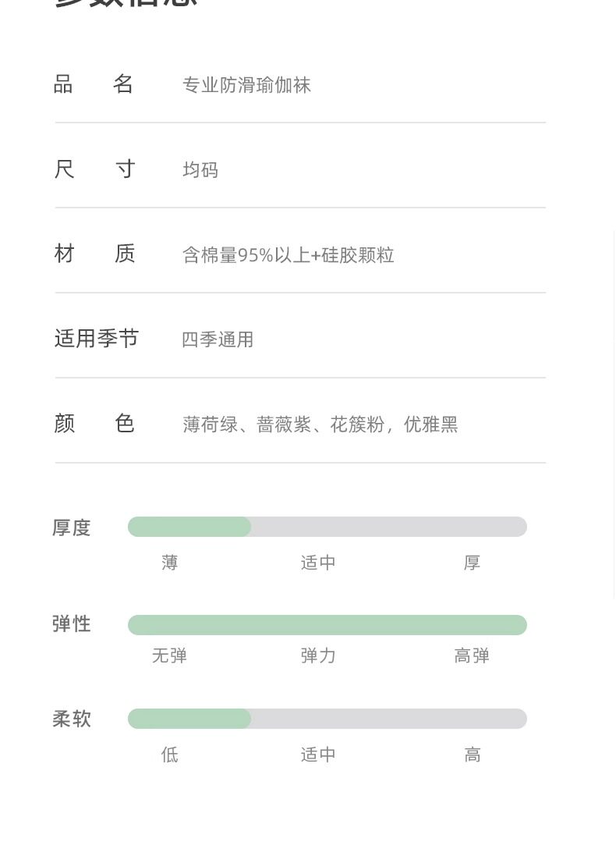Click the 低 label under softness
The height and width of the screenshot is (849, 616).
click(169, 755)
